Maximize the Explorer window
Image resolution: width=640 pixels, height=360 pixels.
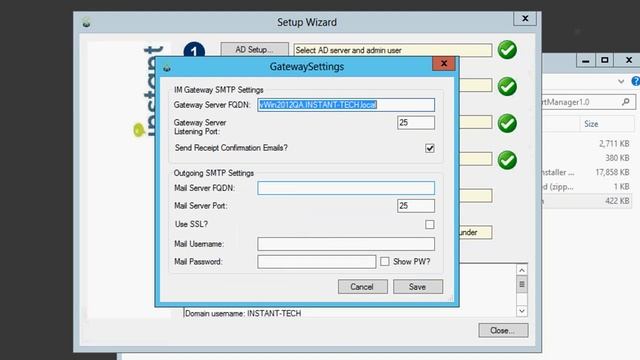604,60
